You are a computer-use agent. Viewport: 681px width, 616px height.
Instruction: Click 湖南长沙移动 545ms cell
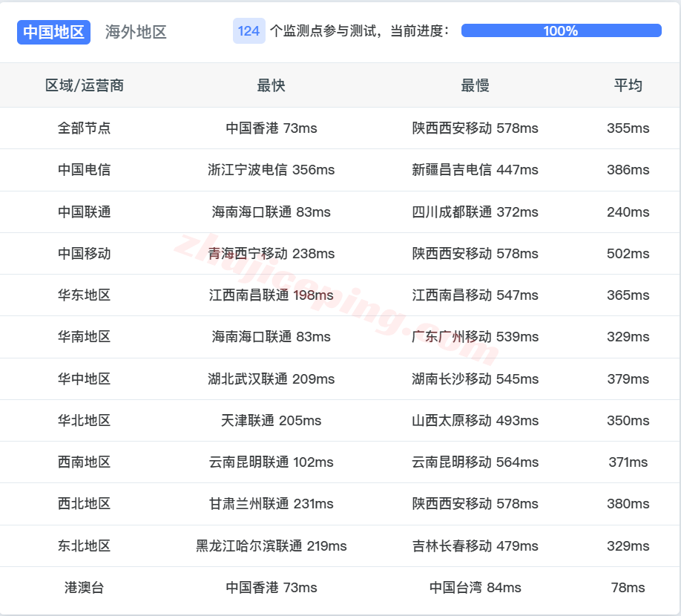pyautogui.click(x=475, y=379)
